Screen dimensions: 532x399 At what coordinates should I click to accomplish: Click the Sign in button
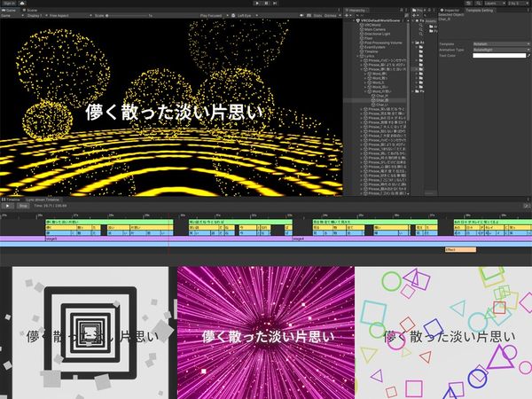click(x=9, y=3)
